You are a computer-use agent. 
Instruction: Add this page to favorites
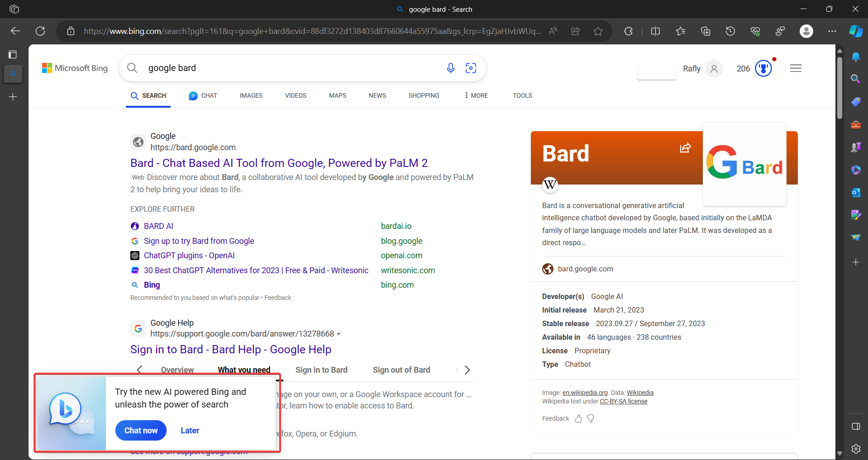pos(598,31)
